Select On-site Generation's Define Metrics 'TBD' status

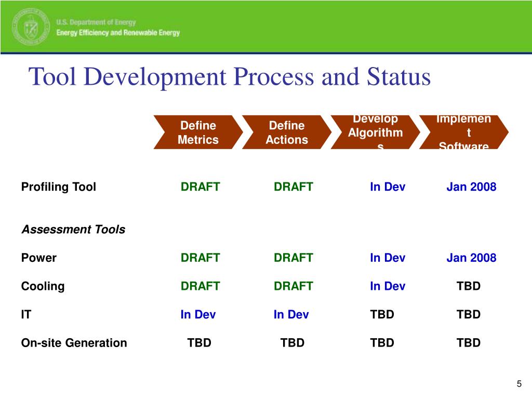coord(199,343)
